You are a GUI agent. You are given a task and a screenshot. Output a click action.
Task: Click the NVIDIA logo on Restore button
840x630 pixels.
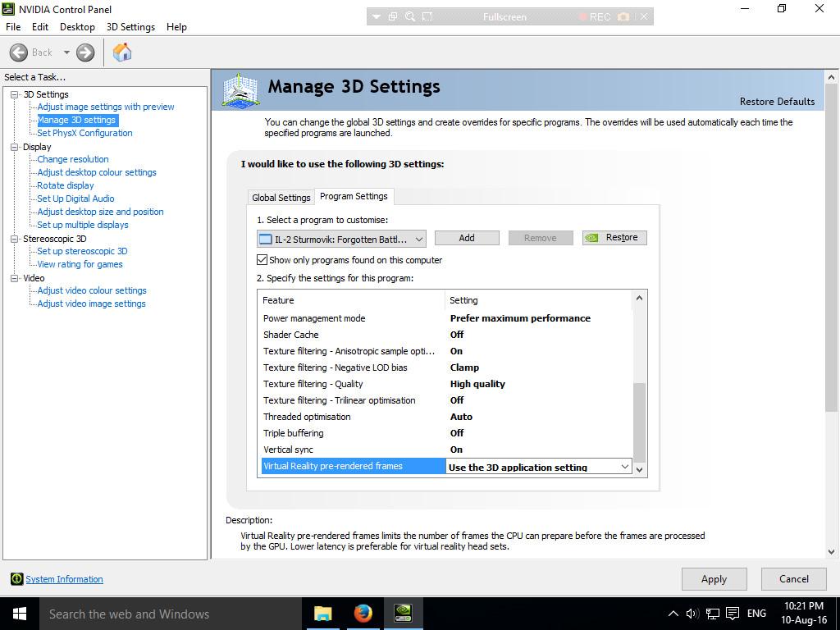pos(592,238)
